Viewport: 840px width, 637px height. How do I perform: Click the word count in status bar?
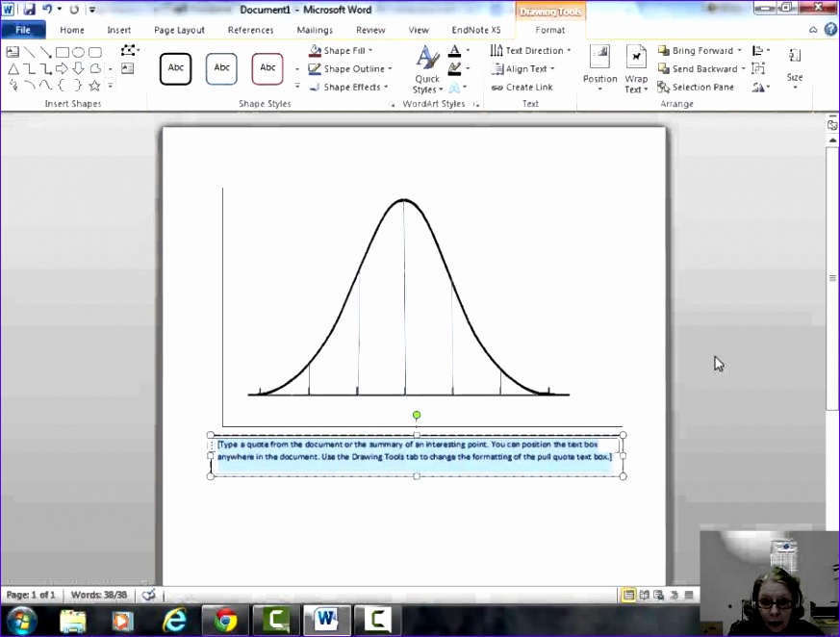(x=99, y=595)
